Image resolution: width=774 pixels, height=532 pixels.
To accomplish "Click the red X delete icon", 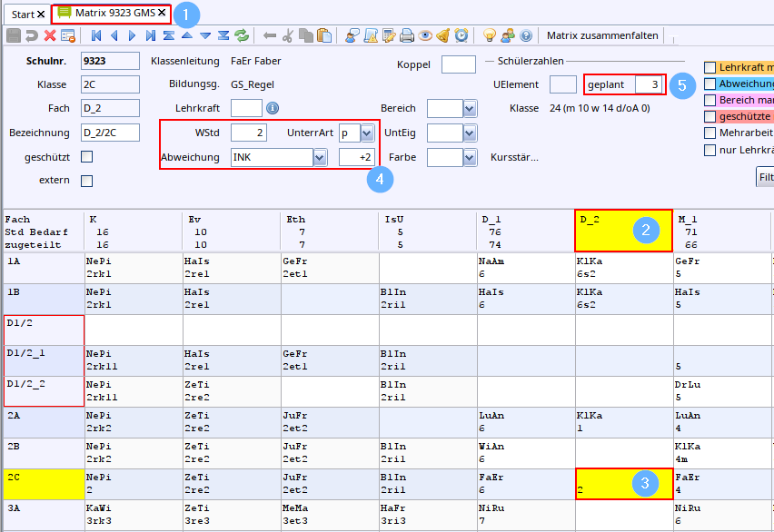I will point(50,36).
